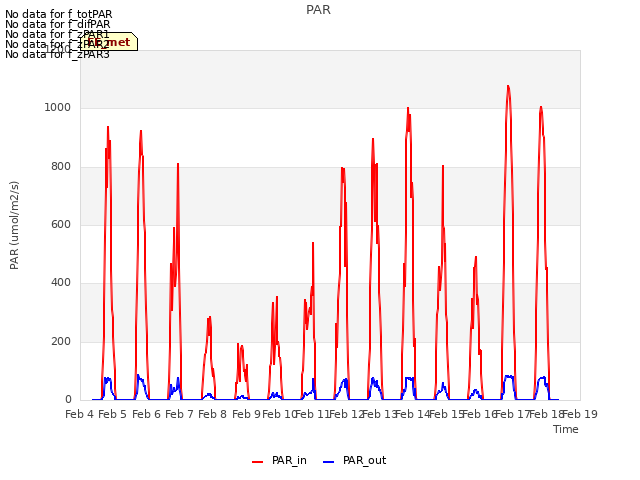The width and height of the screenshot is (640, 480).
Task: Click the 1000 y-axis tick label
Action: [x=58, y=108]
